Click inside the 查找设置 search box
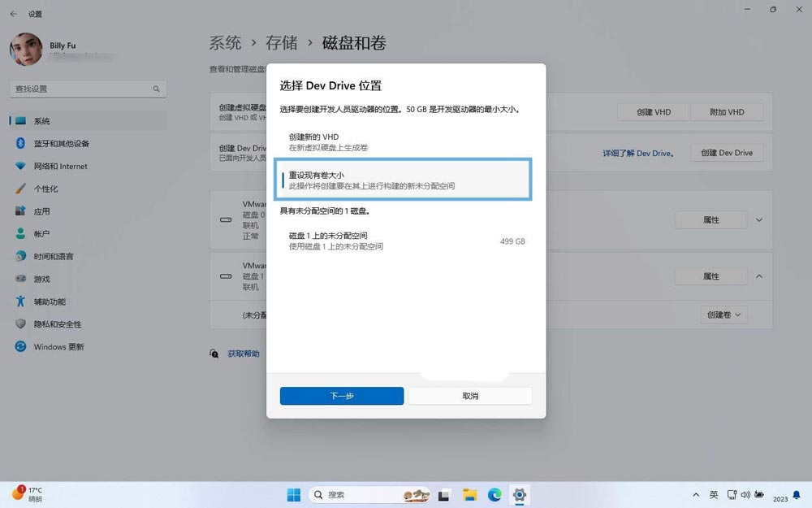The width and height of the screenshot is (812, 508). 87,88
